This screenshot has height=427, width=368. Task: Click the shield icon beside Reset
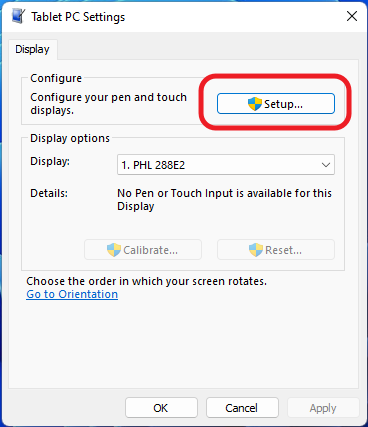point(256,250)
